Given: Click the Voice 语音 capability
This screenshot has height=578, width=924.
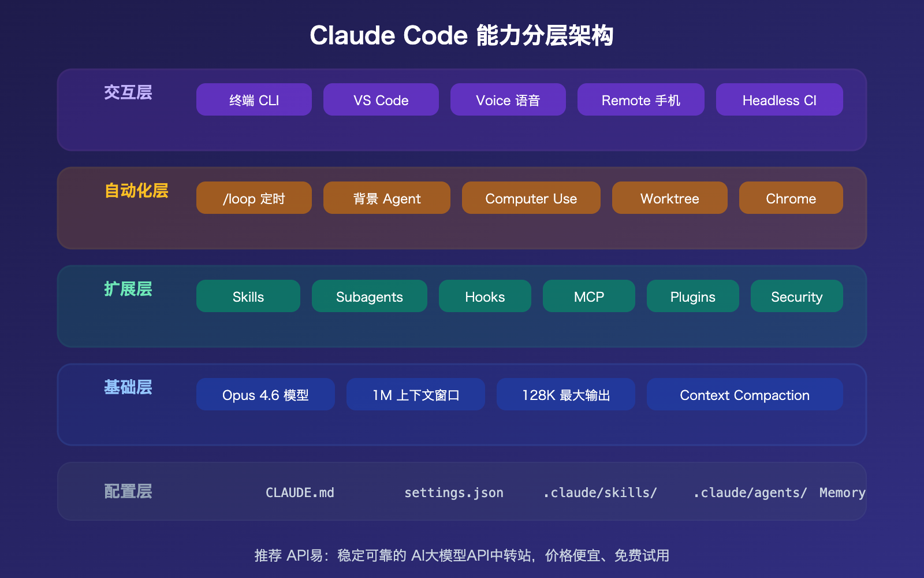Looking at the screenshot, I should tap(508, 99).
